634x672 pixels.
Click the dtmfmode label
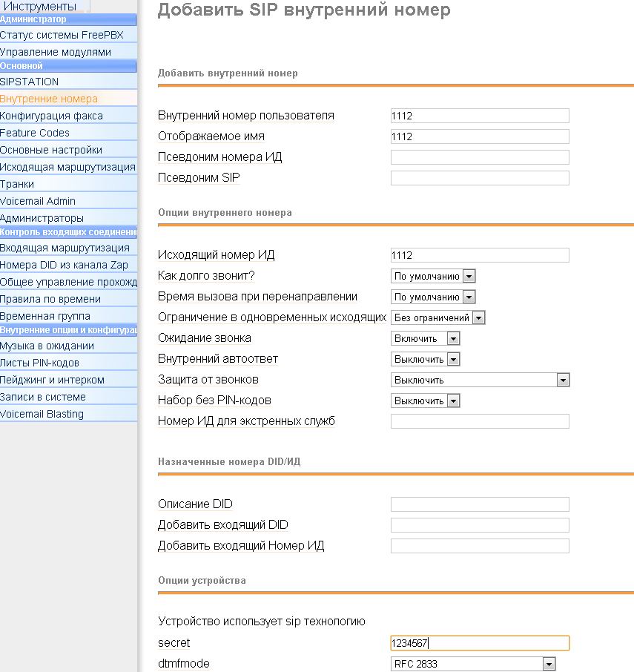click(x=184, y=663)
